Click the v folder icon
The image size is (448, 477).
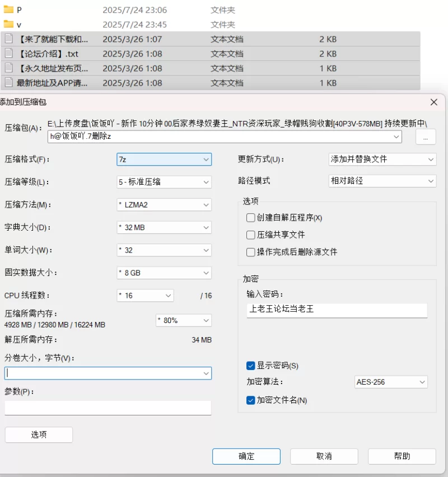pos(8,24)
